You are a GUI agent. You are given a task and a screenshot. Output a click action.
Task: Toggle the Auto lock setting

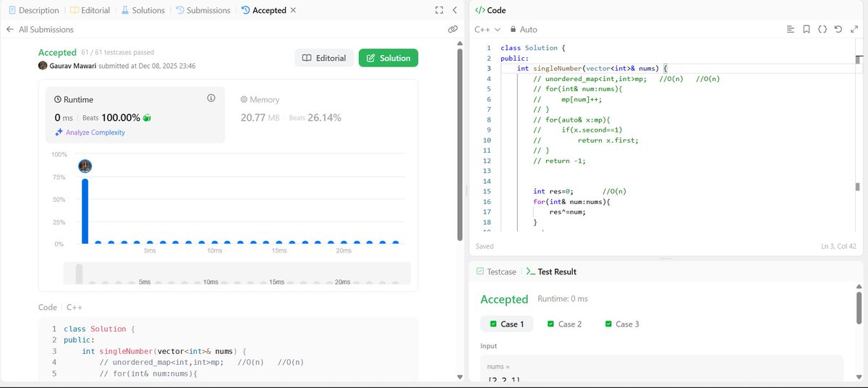tap(524, 30)
